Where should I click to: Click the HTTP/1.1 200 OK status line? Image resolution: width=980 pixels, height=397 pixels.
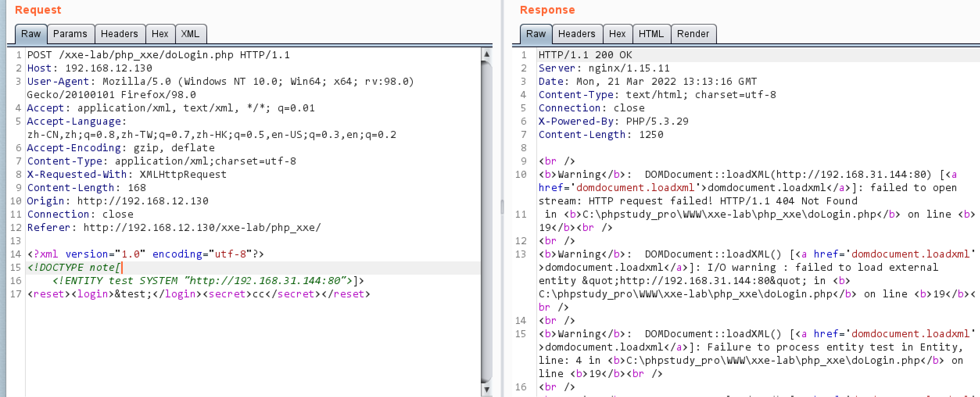586,55
